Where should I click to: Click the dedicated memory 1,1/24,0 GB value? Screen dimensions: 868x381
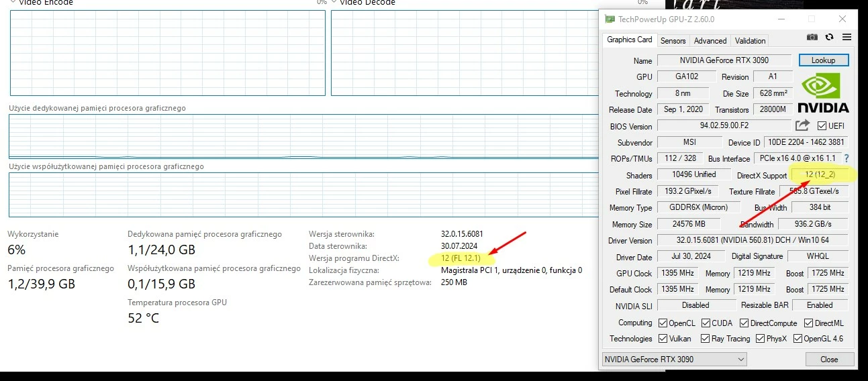162,250
